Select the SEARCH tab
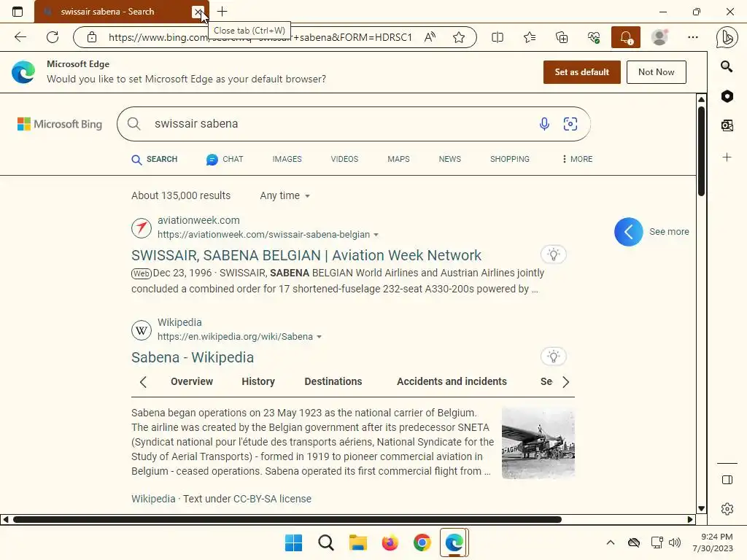 click(x=155, y=160)
